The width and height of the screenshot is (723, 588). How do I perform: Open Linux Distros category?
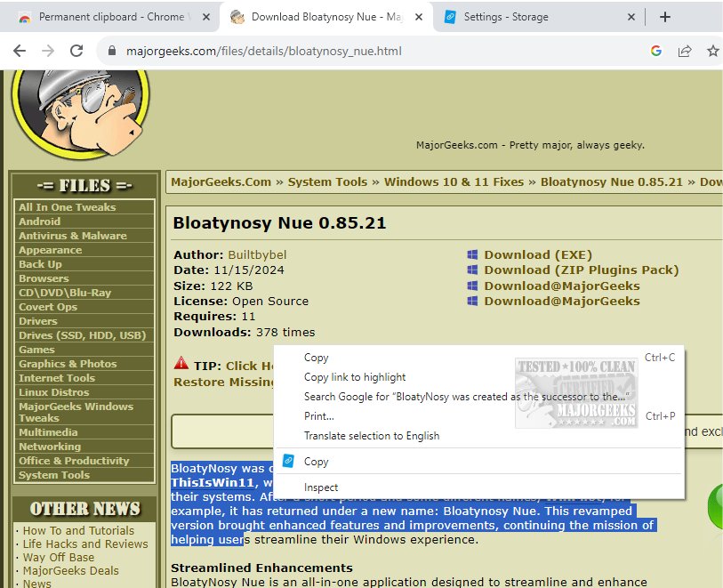coord(84,392)
